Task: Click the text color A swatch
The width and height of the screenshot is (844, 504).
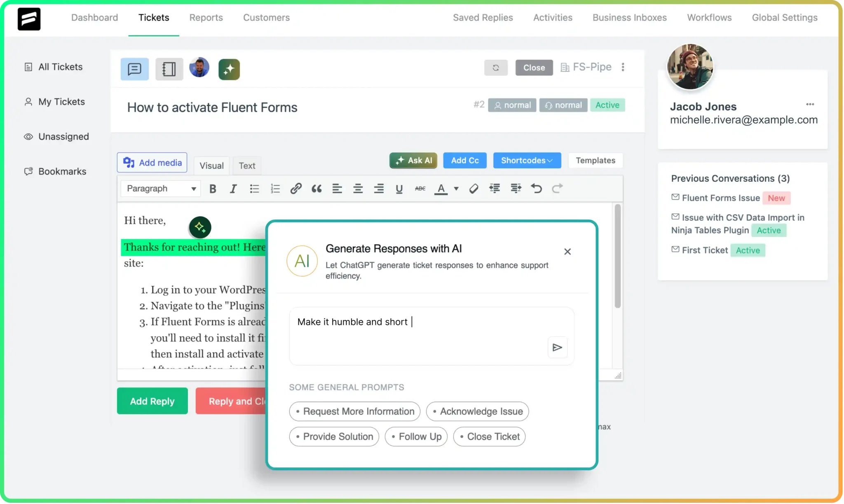Action: tap(441, 189)
